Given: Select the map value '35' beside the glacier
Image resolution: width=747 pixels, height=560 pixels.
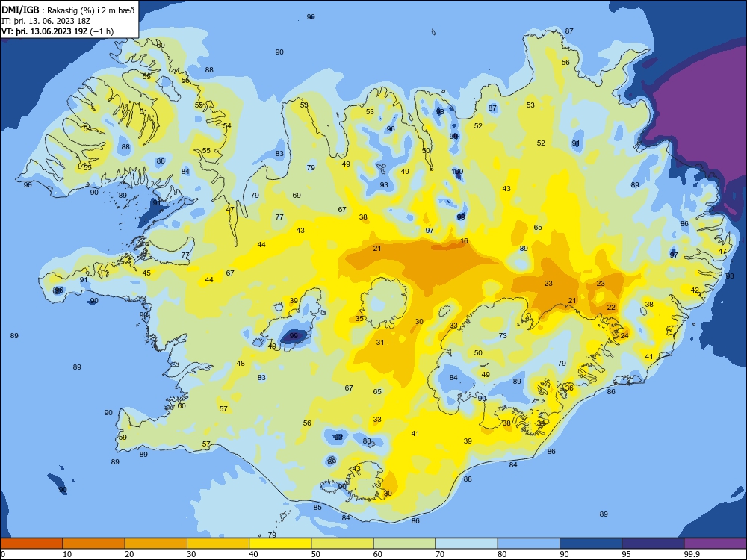Looking at the screenshot, I should 360,319.
